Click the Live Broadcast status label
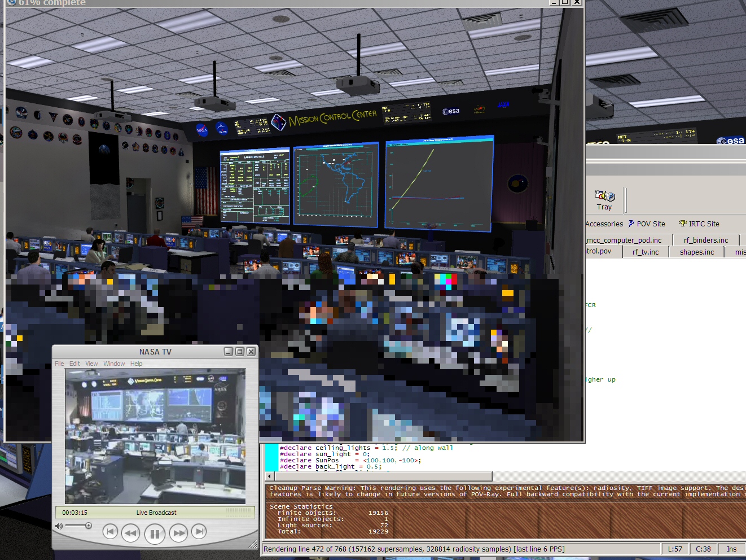This screenshot has height=560, width=746. 156,513
